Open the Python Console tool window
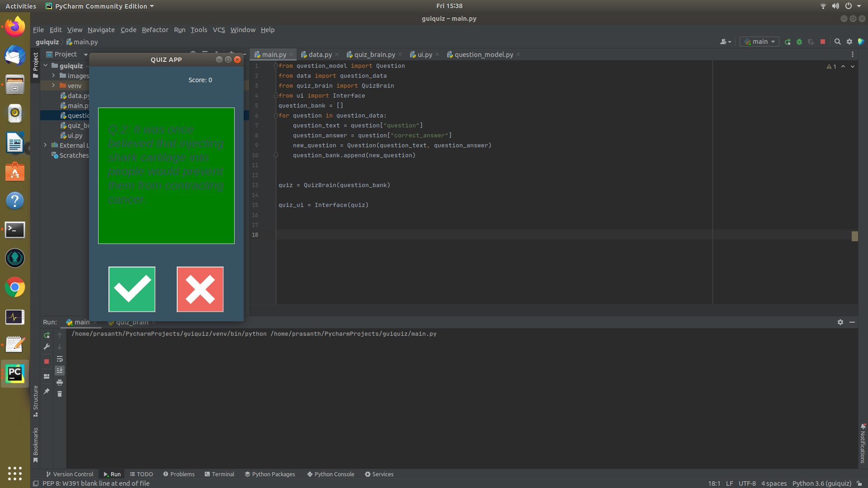 [330, 474]
